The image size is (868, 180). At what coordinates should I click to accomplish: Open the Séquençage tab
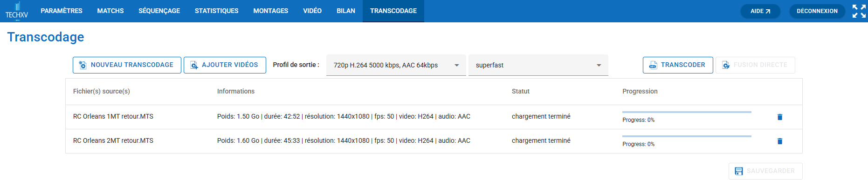[x=159, y=11]
